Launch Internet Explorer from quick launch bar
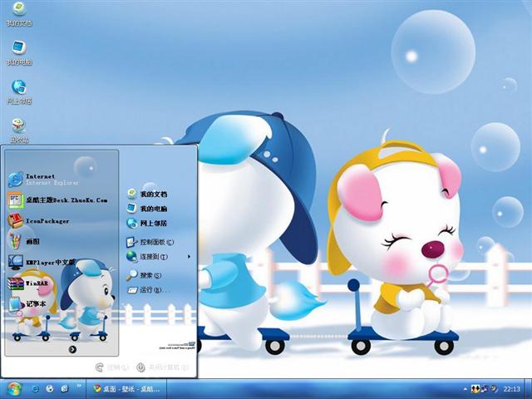The width and height of the screenshot is (532, 399). click(35, 388)
